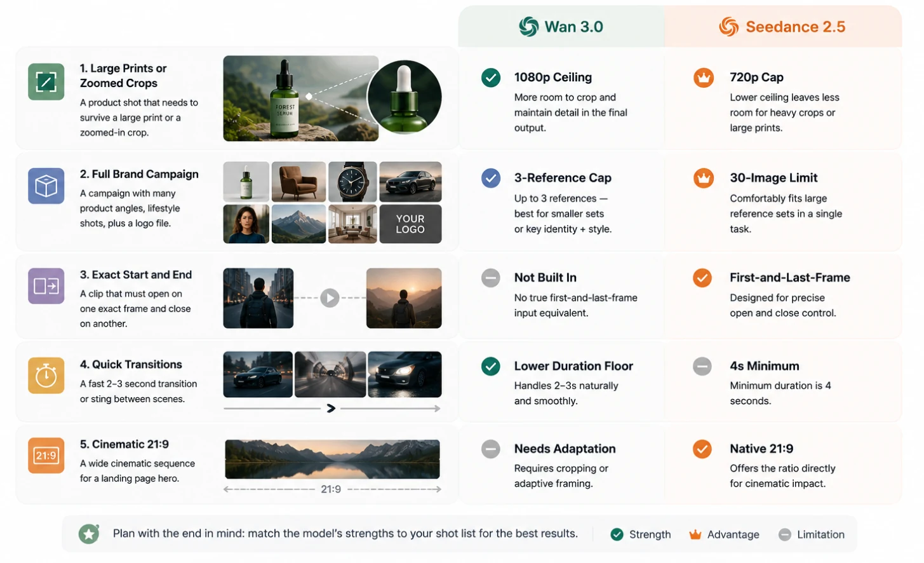The width and height of the screenshot is (924, 563).
Task: Click the 'Native 21:9' title
Action: tap(761, 449)
